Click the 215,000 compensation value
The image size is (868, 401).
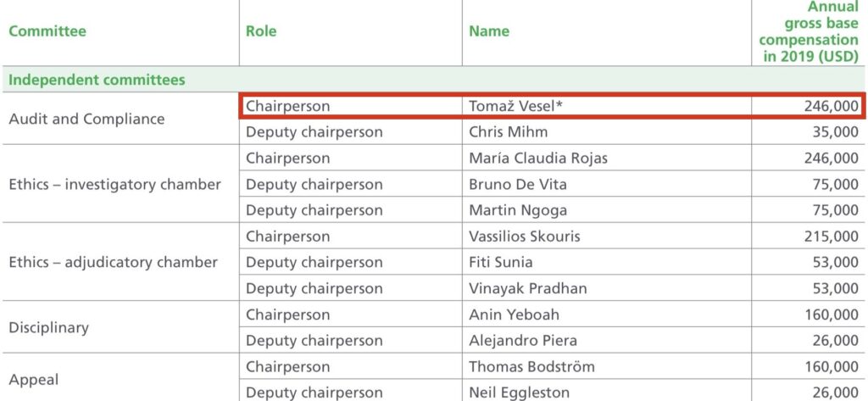tap(832, 237)
